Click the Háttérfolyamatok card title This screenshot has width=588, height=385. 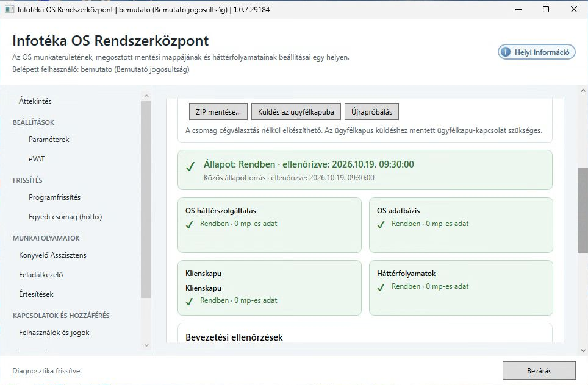click(406, 274)
